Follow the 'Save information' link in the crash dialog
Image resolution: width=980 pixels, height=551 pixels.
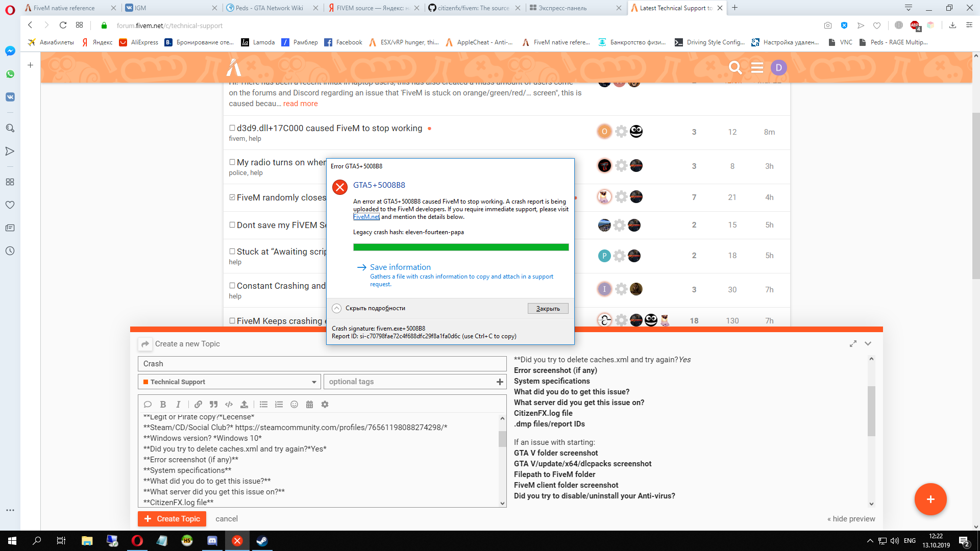400,267
